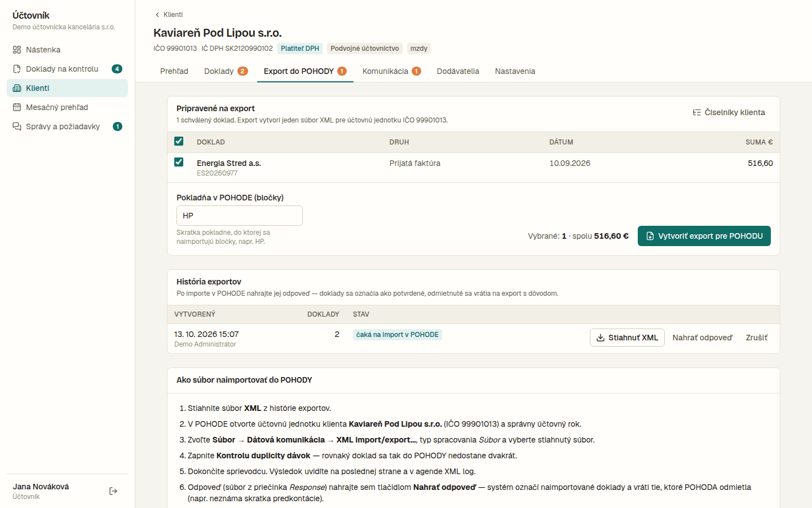812x508 pixels.
Task: Open the Dodávatelia tab
Action: (458, 71)
